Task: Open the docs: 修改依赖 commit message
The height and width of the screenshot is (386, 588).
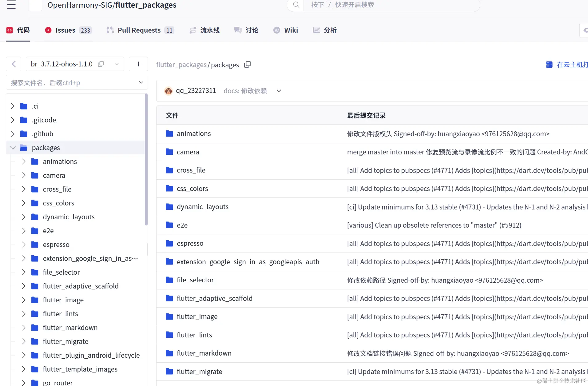Action: 245,91
